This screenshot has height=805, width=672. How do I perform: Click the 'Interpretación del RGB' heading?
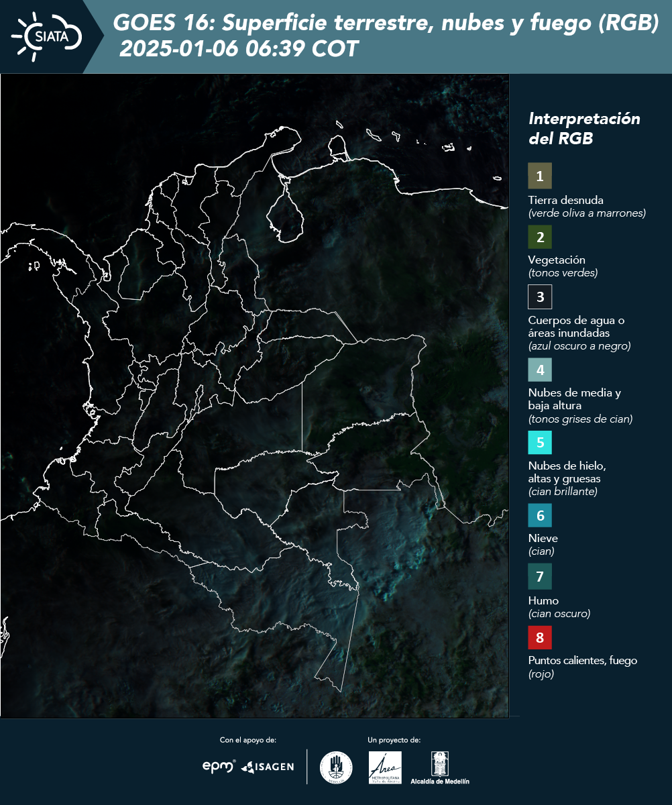584,129
